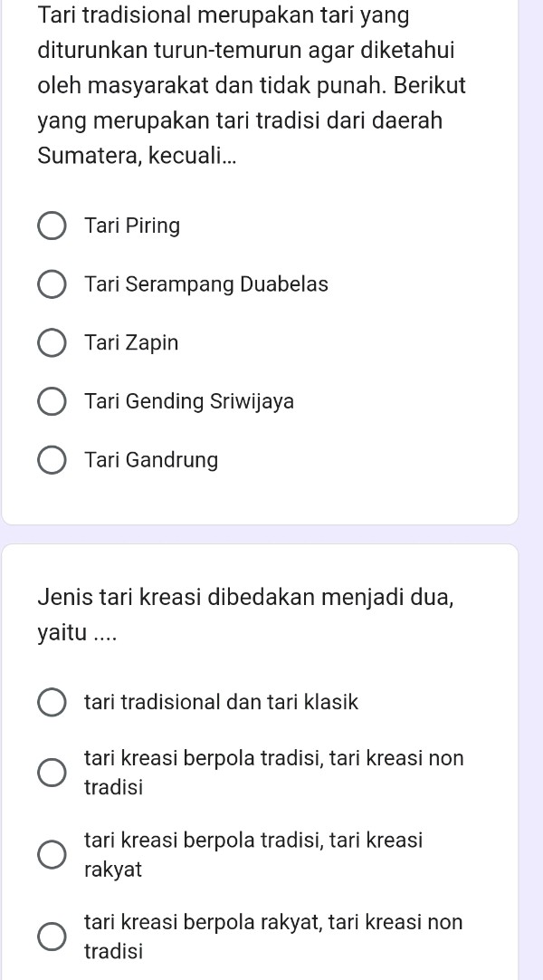Select 'tari kreasi berpola rakyat, tari kreasi non tradisi'
The height and width of the screenshot is (980, 543).
click(52, 937)
